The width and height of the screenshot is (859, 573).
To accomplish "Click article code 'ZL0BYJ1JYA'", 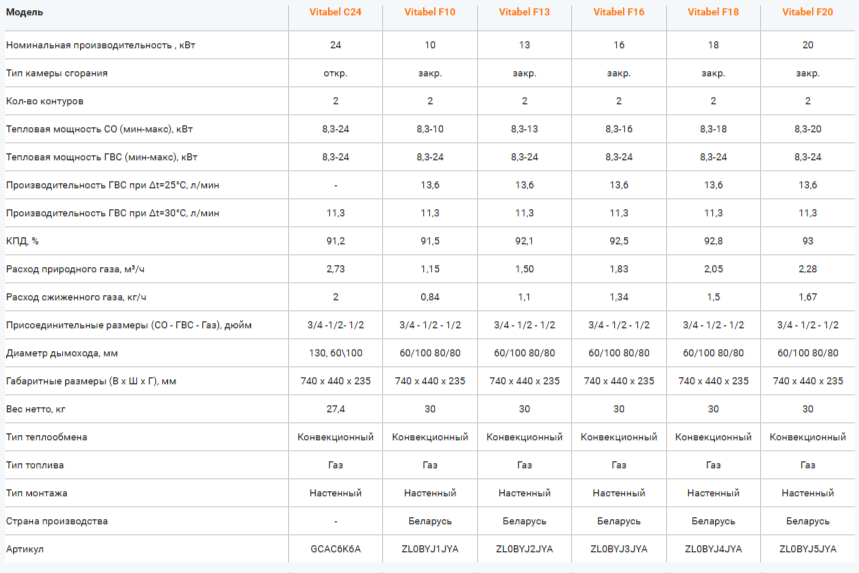I will [x=430, y=549].
